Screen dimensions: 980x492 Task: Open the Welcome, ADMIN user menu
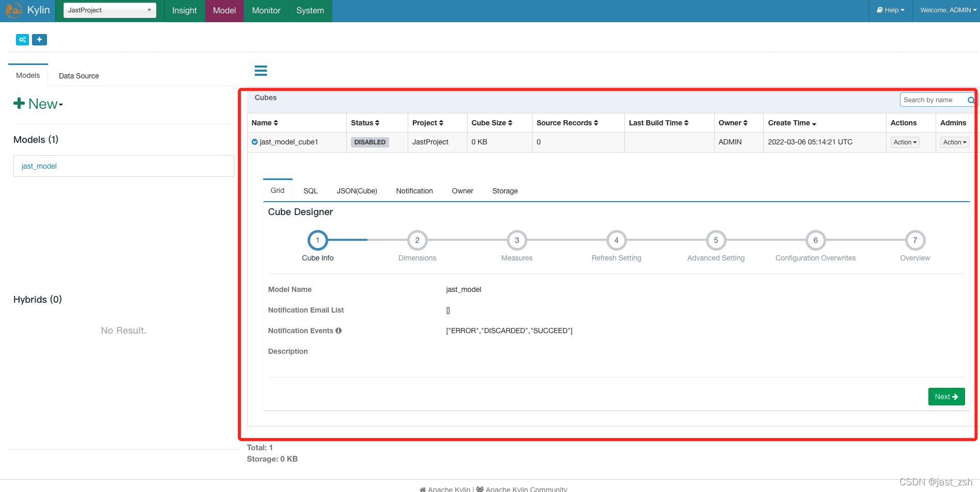click(948, 10)
